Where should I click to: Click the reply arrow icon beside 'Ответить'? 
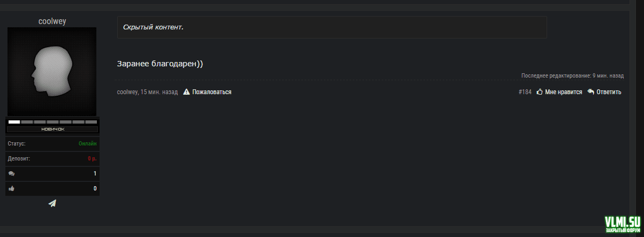click(591, 92)
